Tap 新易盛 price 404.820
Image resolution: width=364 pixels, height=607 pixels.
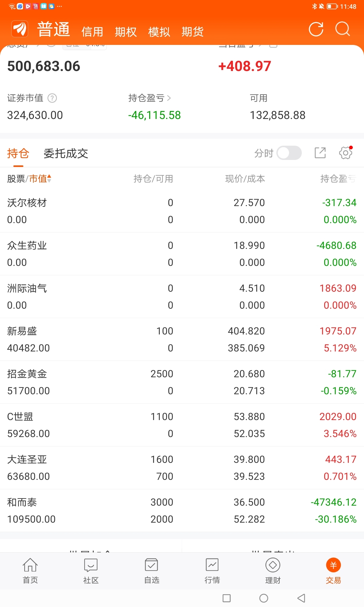tap(246, 331)
